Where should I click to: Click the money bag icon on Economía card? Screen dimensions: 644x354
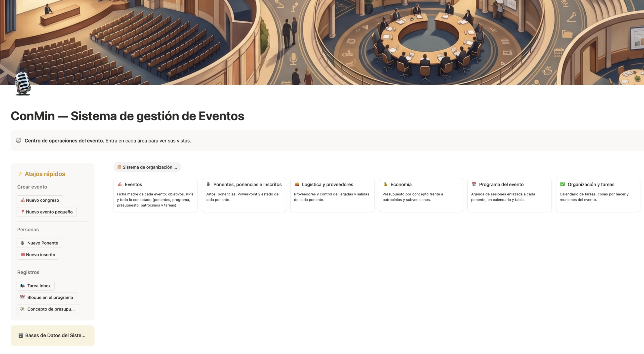point(385,184)
